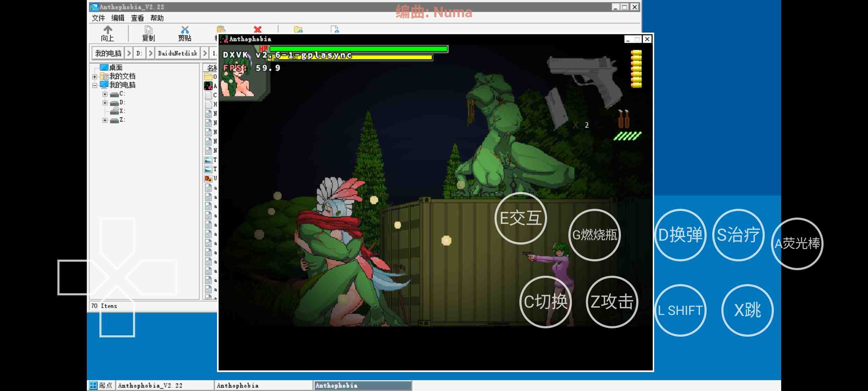Viewport: 868px width, 391px height.
Task: Click the document page toolbar icon
Action: tap(335, 29)
